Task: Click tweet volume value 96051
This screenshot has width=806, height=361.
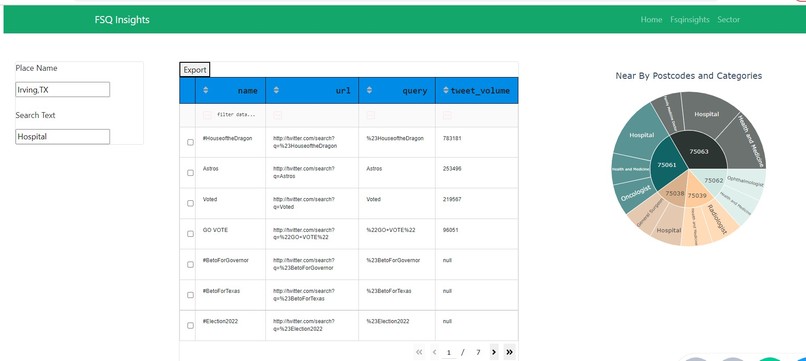Action: pos(450,230)
